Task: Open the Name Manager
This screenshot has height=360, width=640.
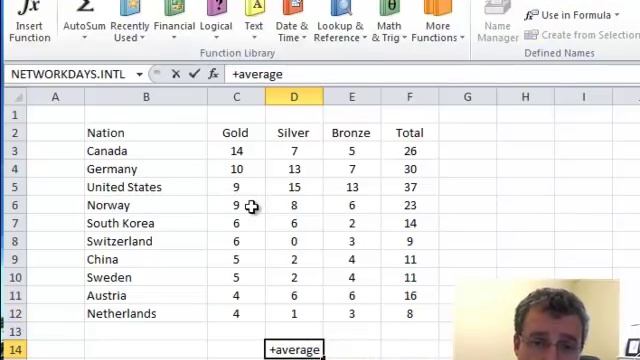Action: tap(498, 21)
